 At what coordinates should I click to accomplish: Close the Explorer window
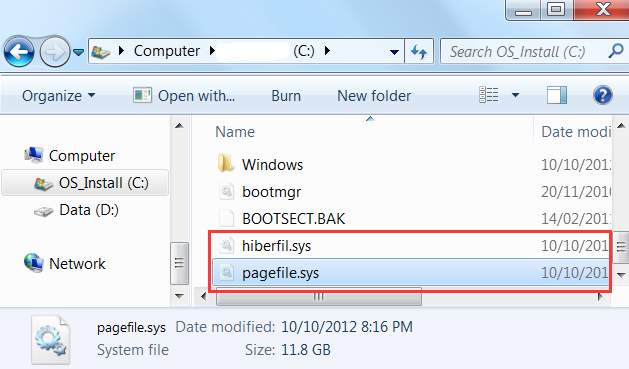tap(602, 9)
